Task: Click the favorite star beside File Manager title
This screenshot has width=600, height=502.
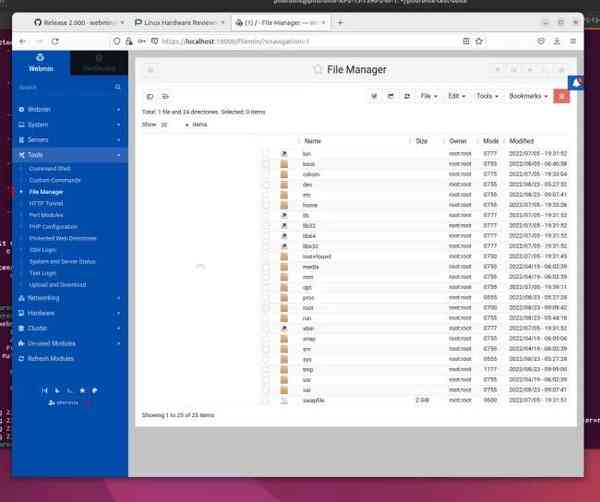Action: coord(318,70)
